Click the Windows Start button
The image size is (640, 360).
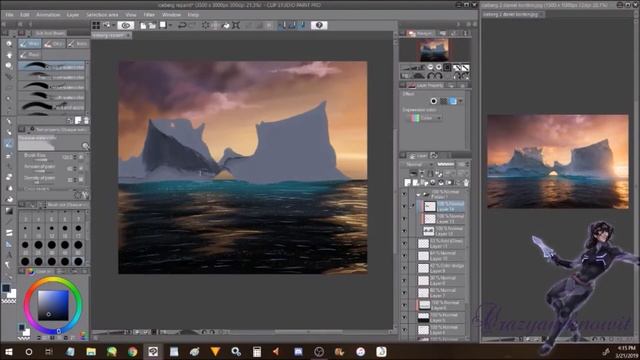pos(8,351)
